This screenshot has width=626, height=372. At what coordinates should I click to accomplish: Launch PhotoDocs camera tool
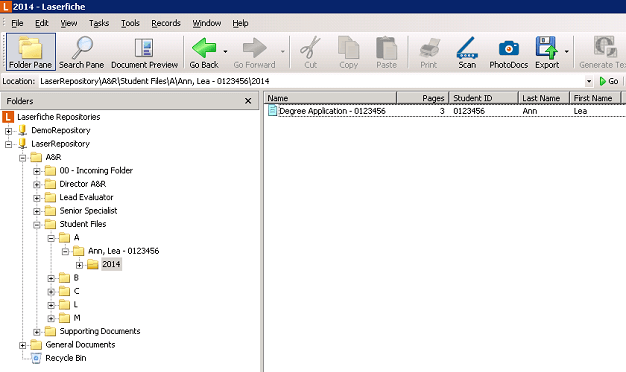(x=509, y=52)
